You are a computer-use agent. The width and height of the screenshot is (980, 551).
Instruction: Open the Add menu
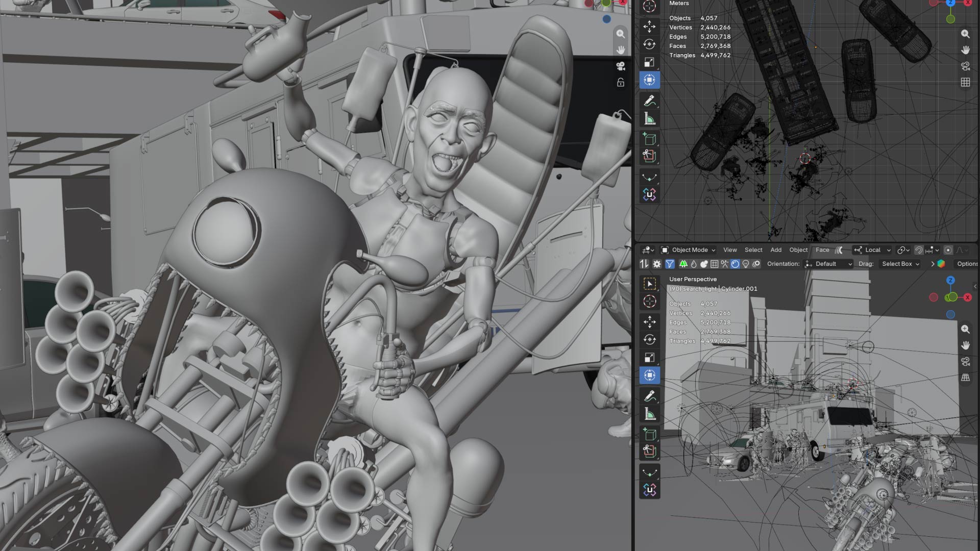pos(776,250)
